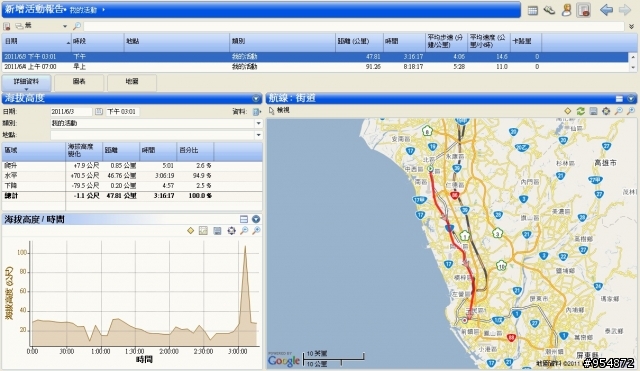Click the 海拔高度變化 column header
Screen dimensions: 640x371
tap(84, 151)
